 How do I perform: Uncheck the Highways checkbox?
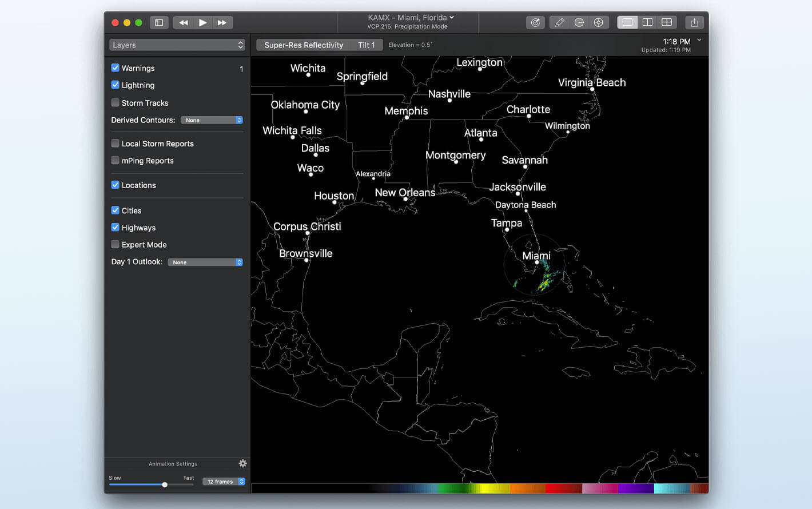[115, 227]
